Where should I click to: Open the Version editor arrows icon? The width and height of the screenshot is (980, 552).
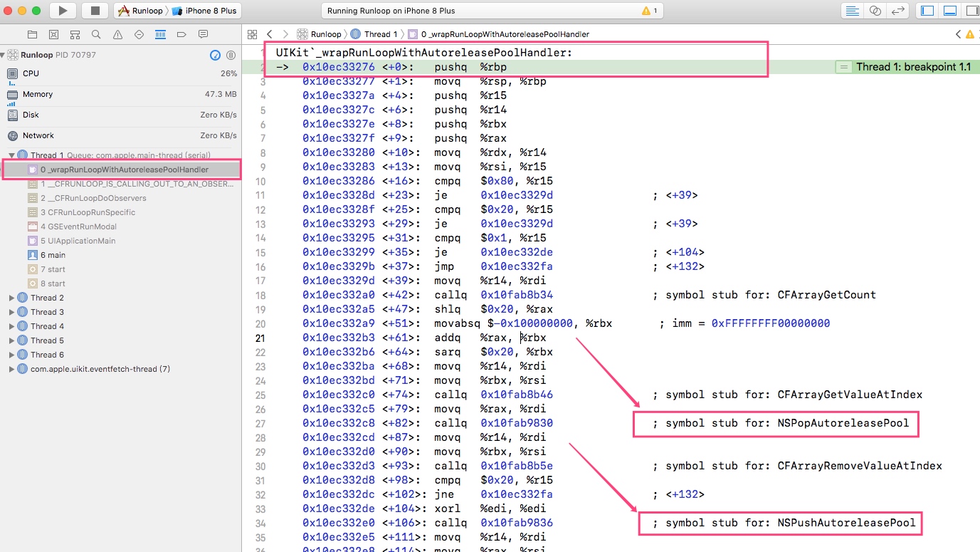[898, 11]
